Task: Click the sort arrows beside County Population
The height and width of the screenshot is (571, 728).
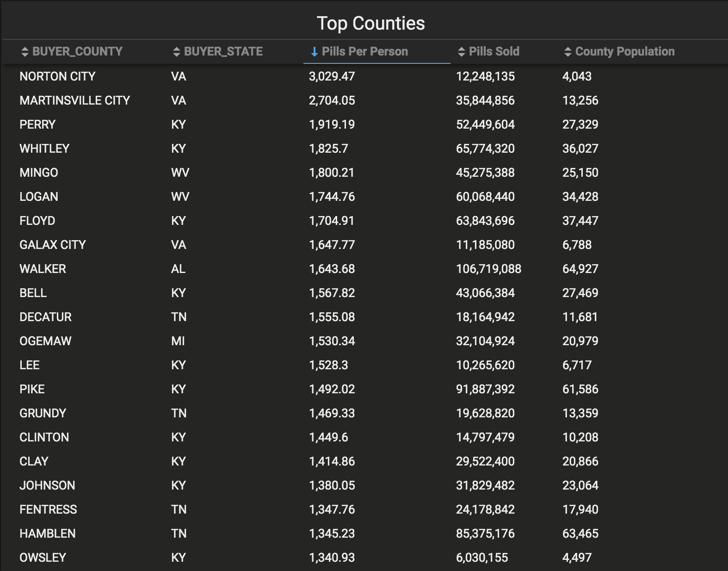Action: pos(568,52)
